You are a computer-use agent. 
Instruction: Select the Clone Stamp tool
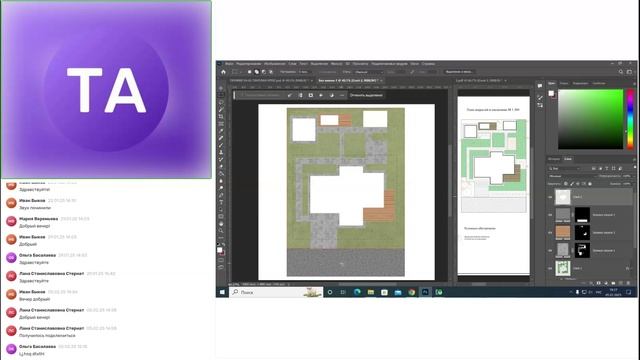221,152
